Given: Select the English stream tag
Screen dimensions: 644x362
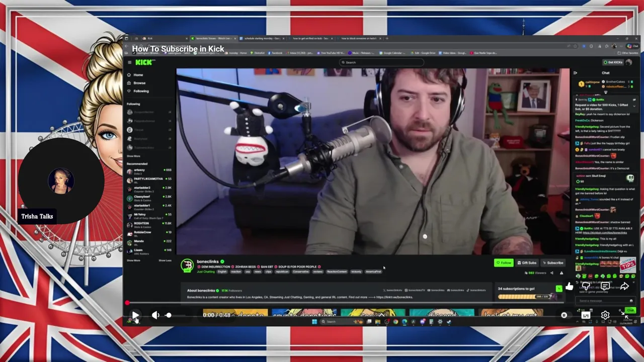Looking at the screenshot, I should [x=222, y=271].
